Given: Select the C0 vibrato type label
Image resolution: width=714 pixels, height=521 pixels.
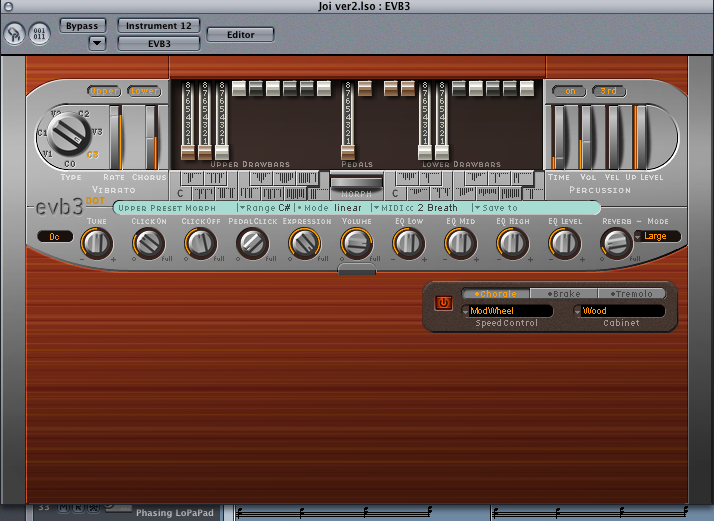Looking at the screenshot, I should (70, 163).
